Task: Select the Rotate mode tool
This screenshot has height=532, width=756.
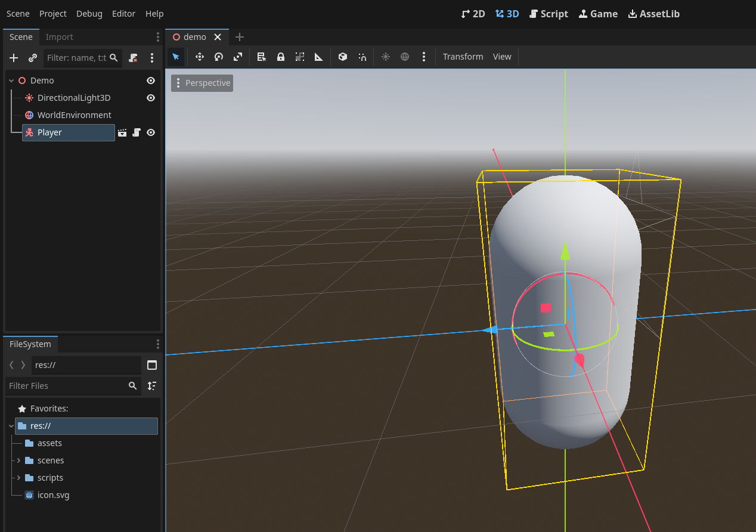Action: point(219,57)
